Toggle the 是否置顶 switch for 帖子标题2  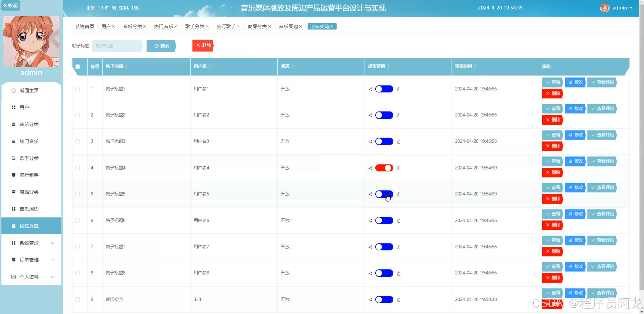384,115
